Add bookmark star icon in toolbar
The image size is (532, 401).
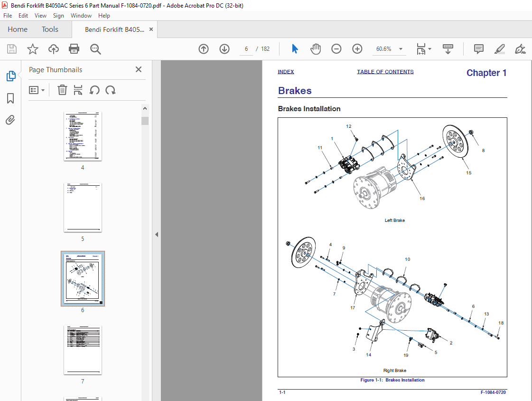tap(33, 49)
